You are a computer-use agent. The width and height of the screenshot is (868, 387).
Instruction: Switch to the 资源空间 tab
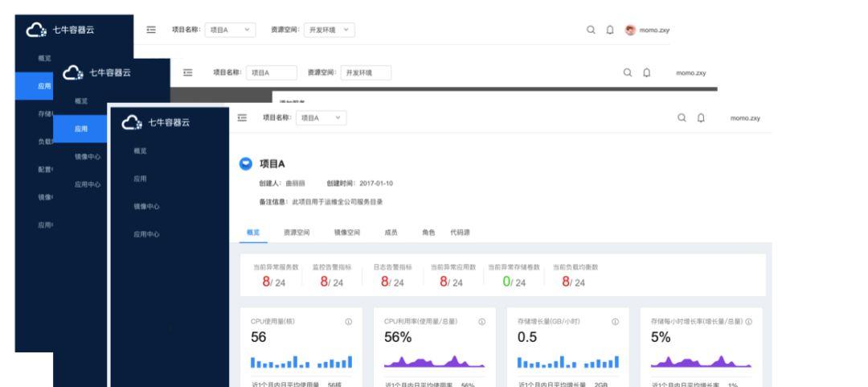coord(297,233)
